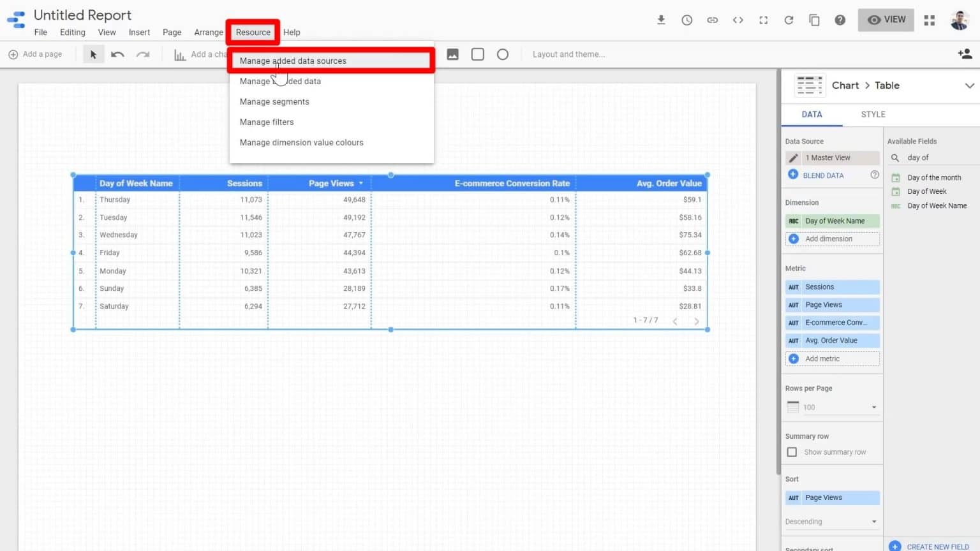The height and width of the screenshot is (551, 980).
Task: Refresh the report data
Action: (x=789, y=20)
